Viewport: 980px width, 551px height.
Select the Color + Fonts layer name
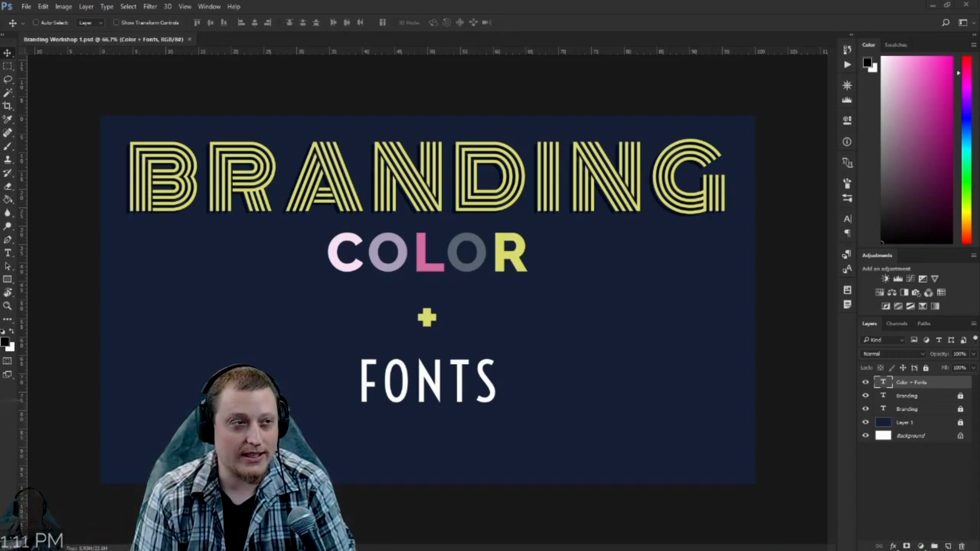[x=911, y=382]
